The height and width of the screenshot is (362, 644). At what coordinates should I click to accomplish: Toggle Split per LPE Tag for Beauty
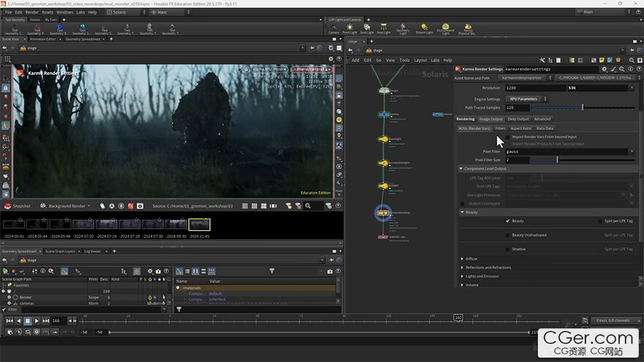(x=600, y=221)
